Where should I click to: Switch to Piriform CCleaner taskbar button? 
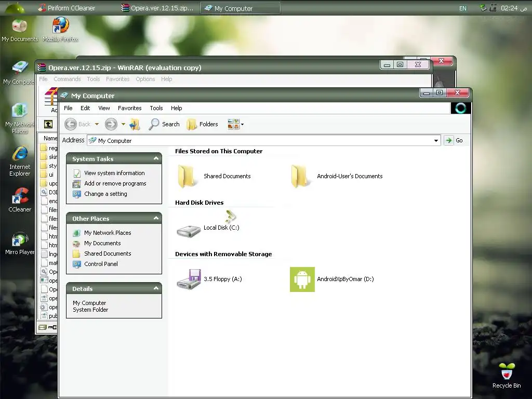pos(66,8)
